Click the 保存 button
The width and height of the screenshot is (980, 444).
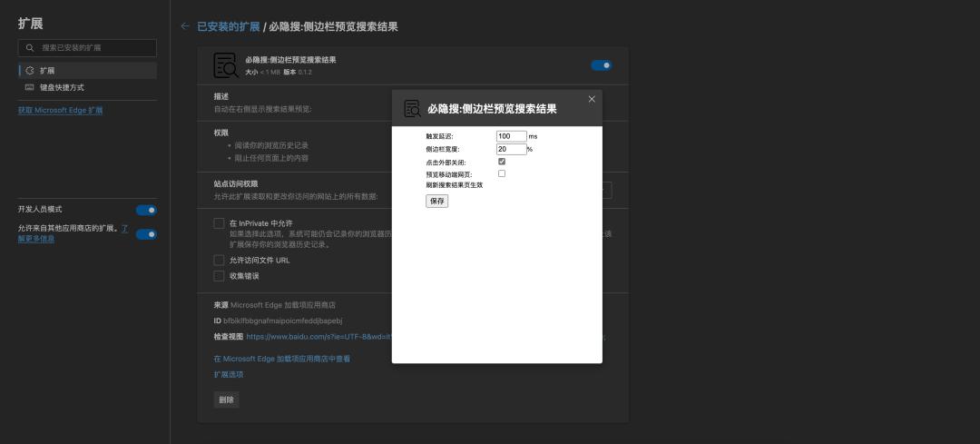[x=436, y=202]
